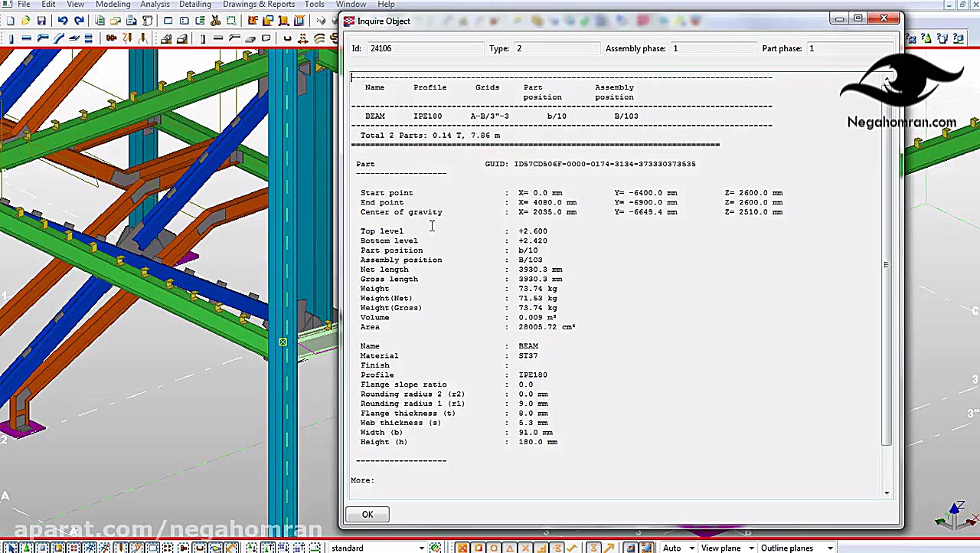Open the Detailing menu

(195, 5)
